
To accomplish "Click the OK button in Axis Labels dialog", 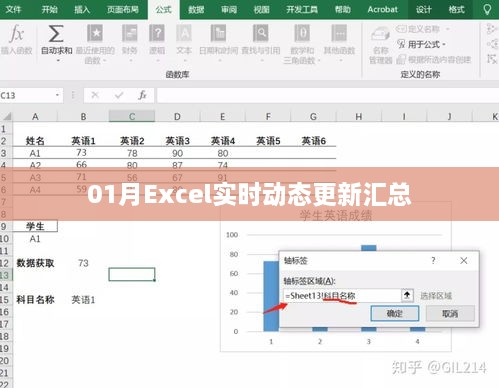I will tap(395, 313).
